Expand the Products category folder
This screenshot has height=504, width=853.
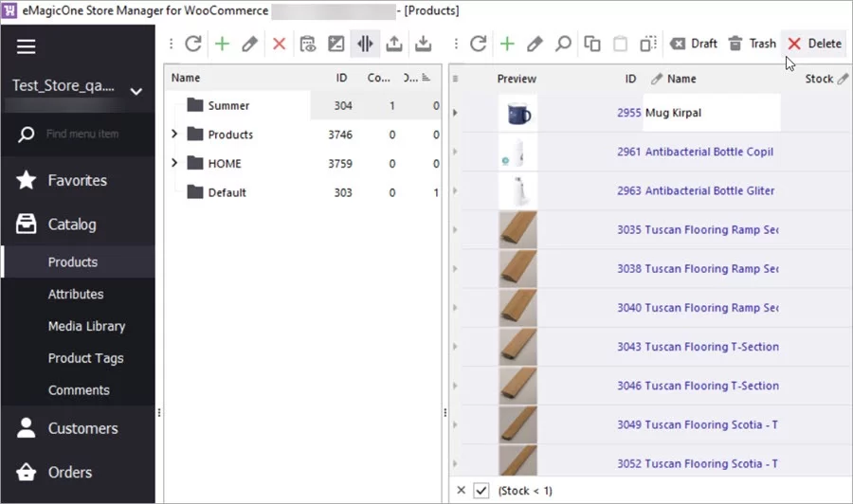174,135
